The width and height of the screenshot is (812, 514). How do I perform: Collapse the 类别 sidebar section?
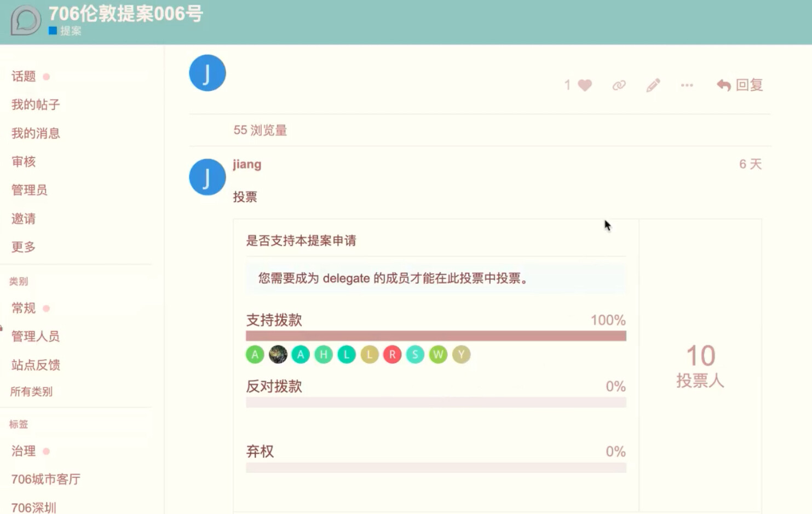click(19, 281)
